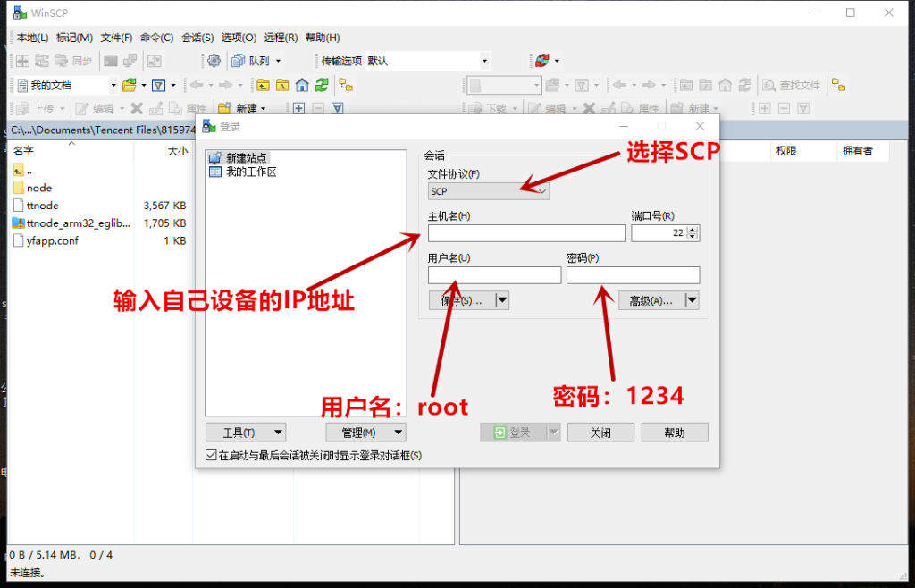The image size is (915, 588).
Task: Open the 工具(T) dropdown button in login dialog
Action: click(245, 433)
